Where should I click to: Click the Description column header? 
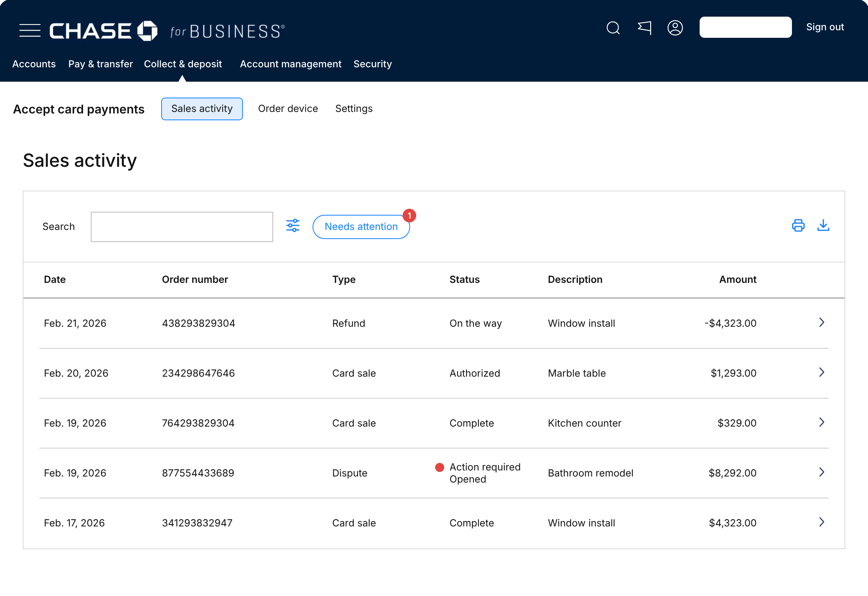(x=575, y=279)
